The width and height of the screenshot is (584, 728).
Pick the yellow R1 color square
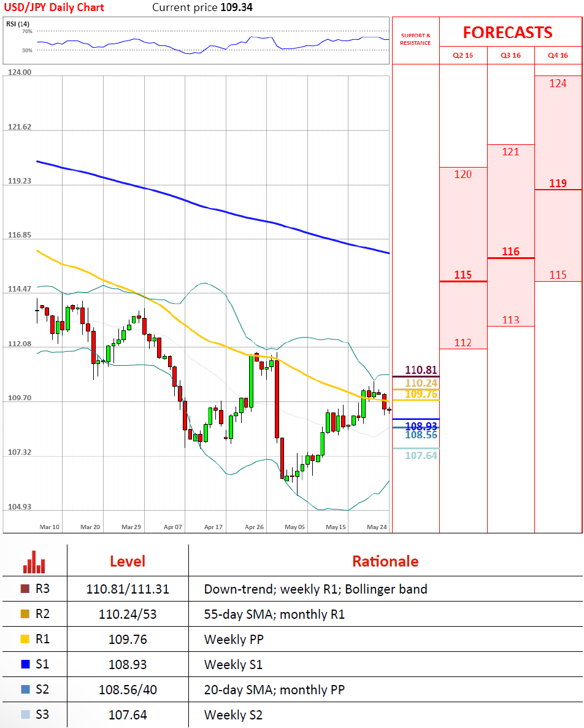click(x=25, y=639)
